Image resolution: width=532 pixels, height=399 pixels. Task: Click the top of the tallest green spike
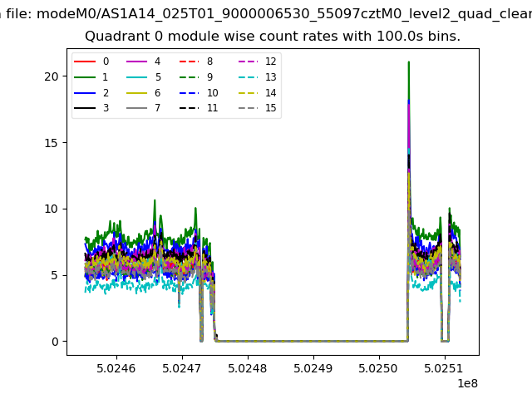pos(408,62)
